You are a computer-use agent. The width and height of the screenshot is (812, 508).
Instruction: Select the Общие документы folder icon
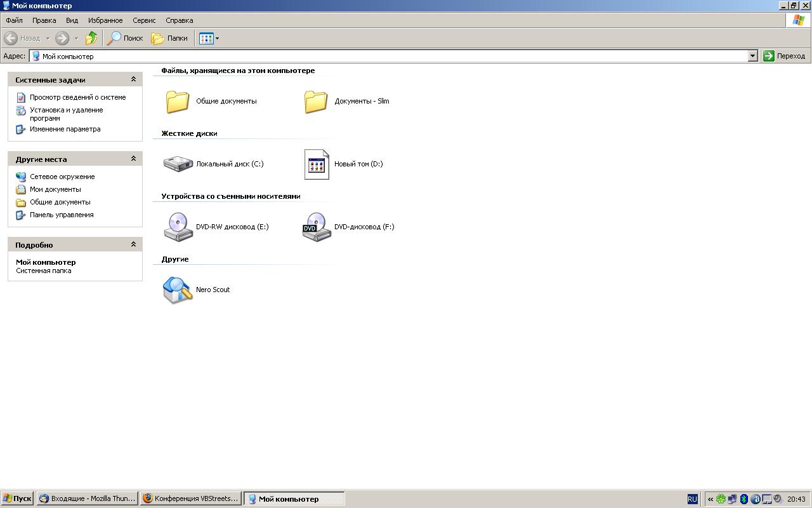pos(178,101)
